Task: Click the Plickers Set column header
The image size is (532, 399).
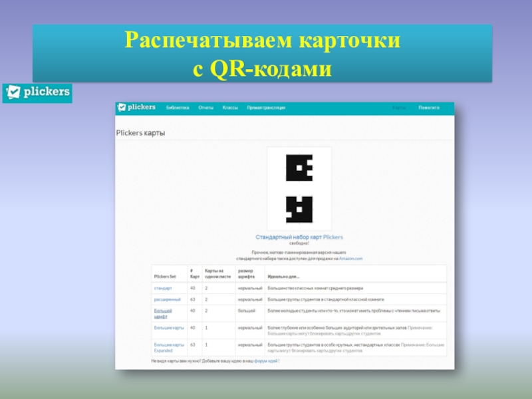Action: [x=165, y=277]
